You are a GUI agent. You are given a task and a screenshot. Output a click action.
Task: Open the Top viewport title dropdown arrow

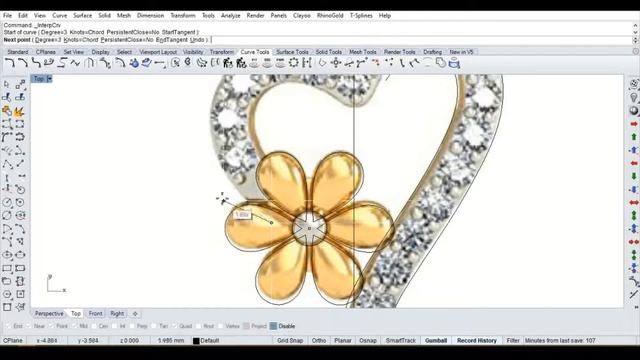click(49, 78)
